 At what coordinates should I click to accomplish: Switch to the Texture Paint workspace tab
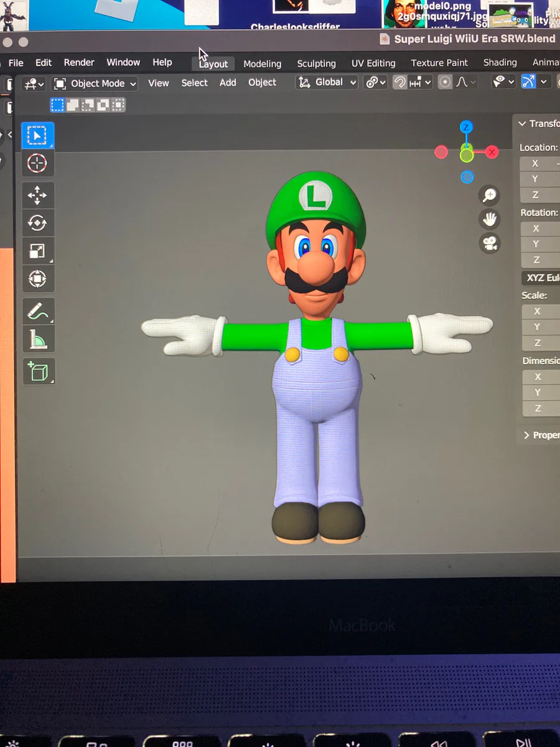(439, 63)
